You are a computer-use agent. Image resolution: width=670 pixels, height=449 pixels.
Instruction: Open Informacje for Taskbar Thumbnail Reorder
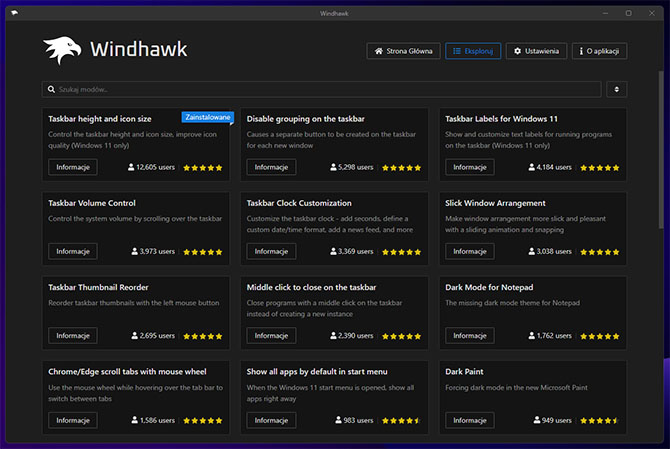(73, 335)
